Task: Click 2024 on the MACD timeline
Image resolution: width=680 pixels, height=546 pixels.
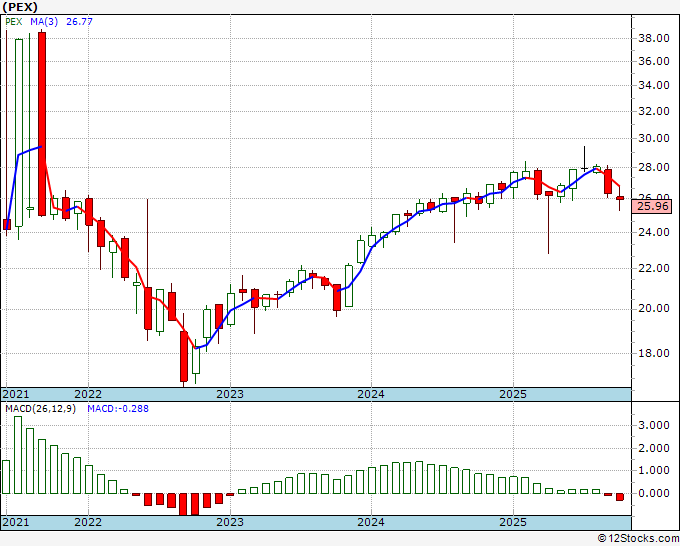Action: click(x=371, y=522)
